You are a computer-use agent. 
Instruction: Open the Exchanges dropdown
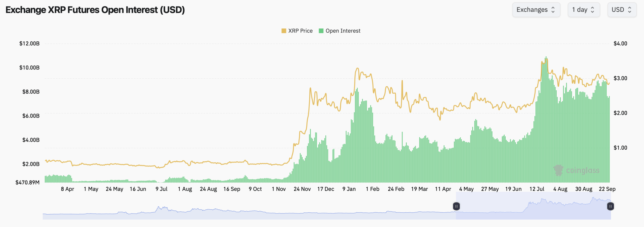pyautogui.click(x=536, y=10)
